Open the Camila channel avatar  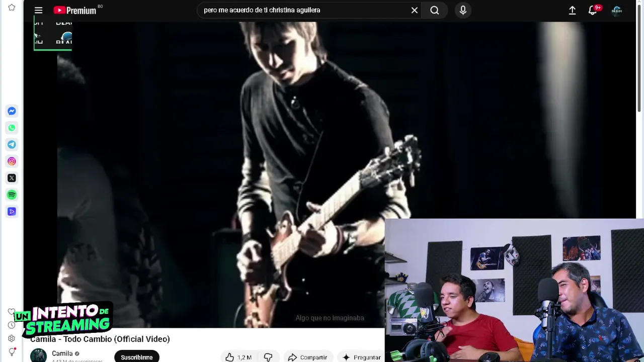pos(38,355)
